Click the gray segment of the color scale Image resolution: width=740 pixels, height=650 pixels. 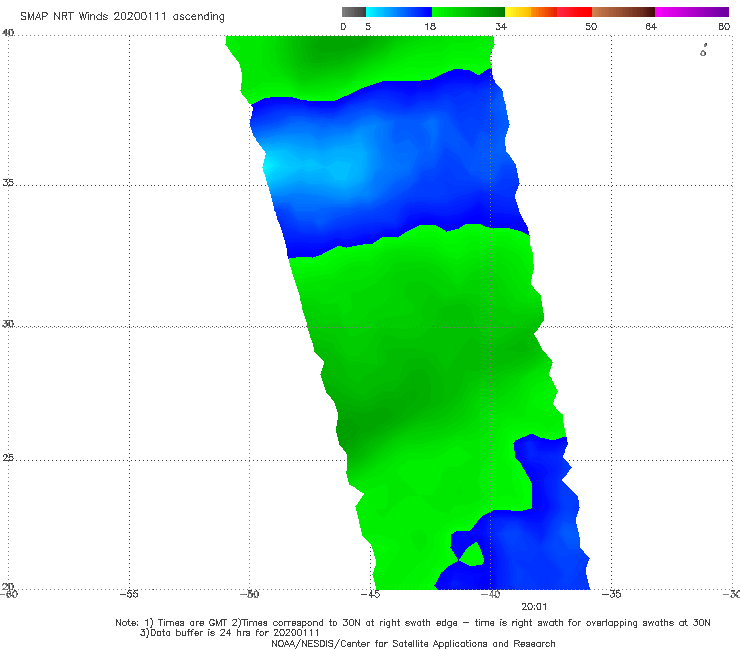pyautogui.click(x=354, y=12)
